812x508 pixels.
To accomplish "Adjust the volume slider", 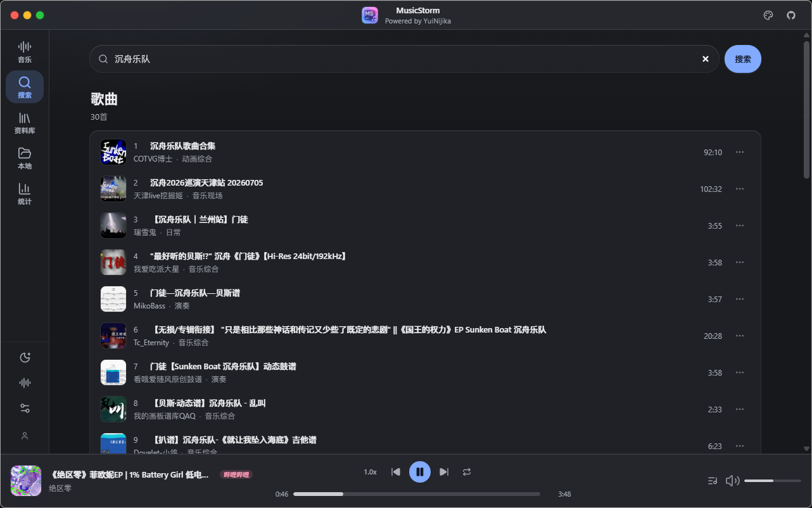I will [773, 481].
